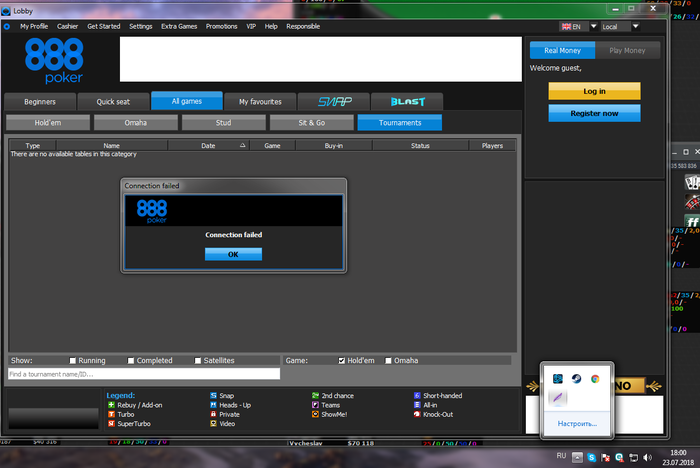This screenshot has height=468, width=700.
Task: Switch to Play Money mode
Action: point(627,50)
